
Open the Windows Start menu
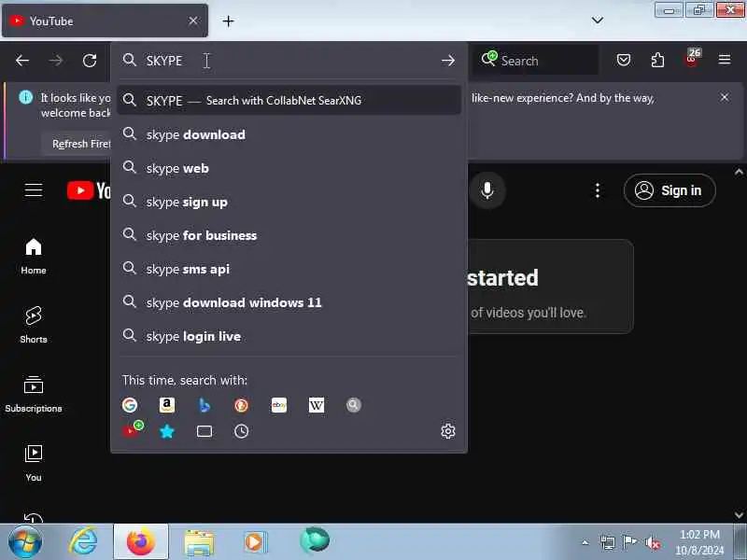25,541
